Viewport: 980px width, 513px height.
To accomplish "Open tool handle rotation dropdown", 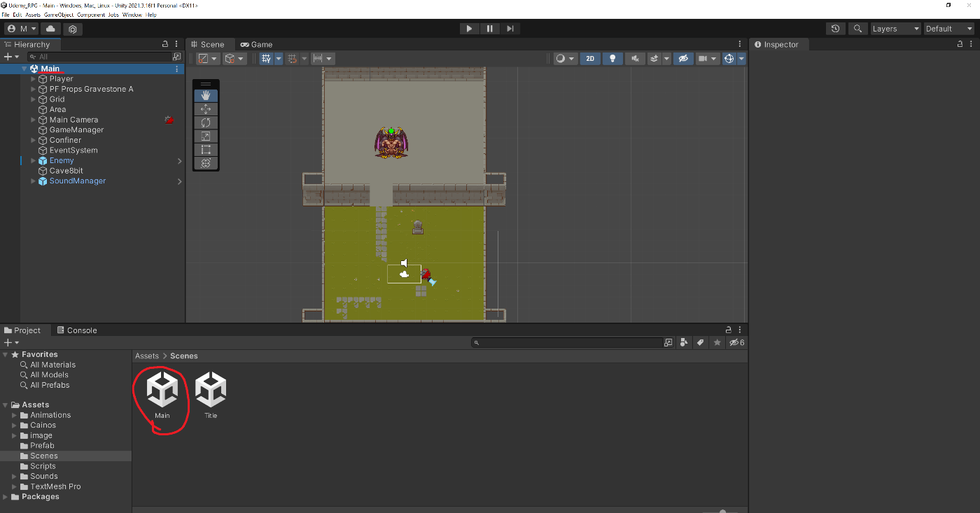I will point(234,59).
